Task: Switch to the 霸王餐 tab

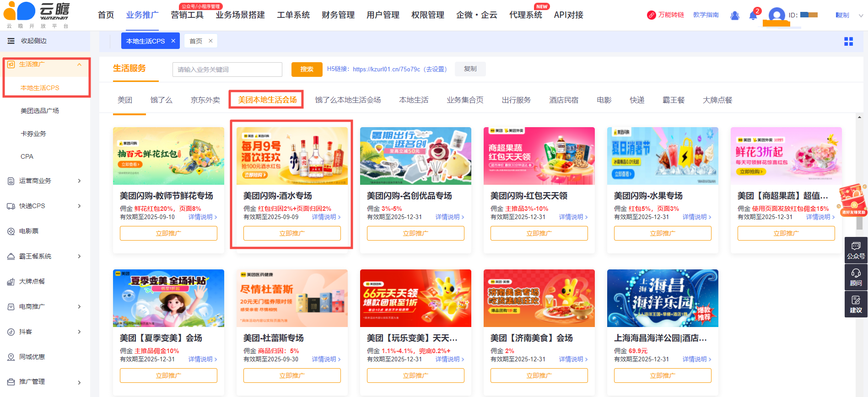Action: (x=674, y=100)
